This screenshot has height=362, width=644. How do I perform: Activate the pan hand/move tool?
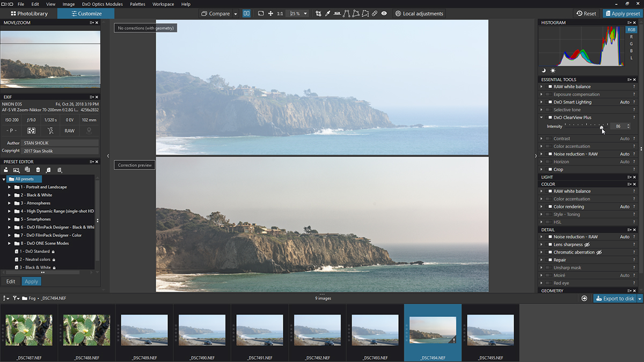click(x=270, y=13)
